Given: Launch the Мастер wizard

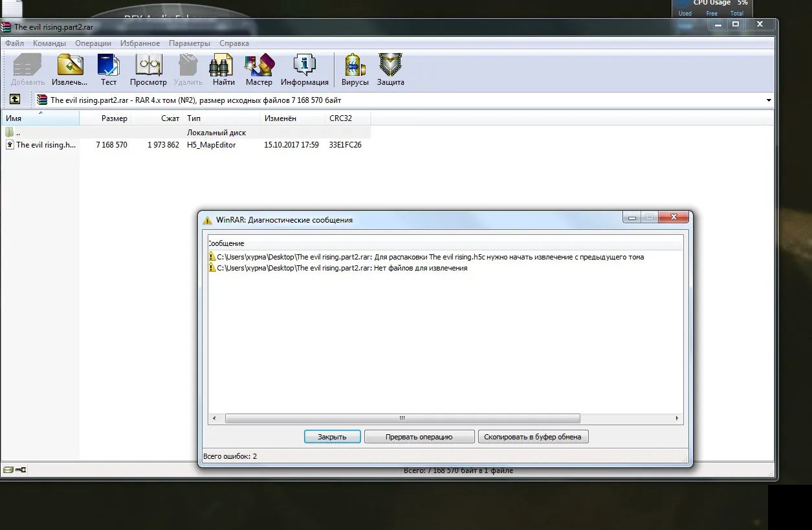Looking at the screenshot, I should pyautogui.click(x=259, y=70).
